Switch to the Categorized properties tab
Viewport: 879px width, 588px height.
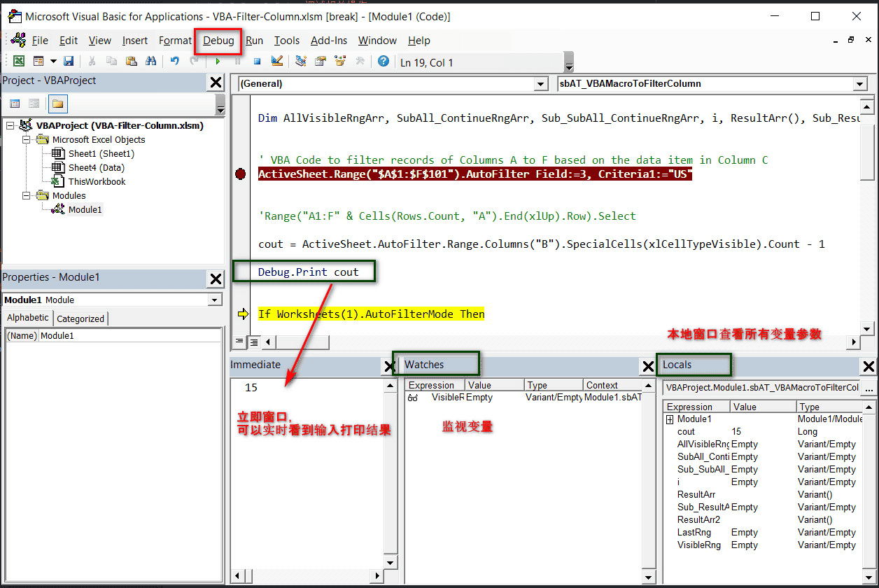[80, 318]
